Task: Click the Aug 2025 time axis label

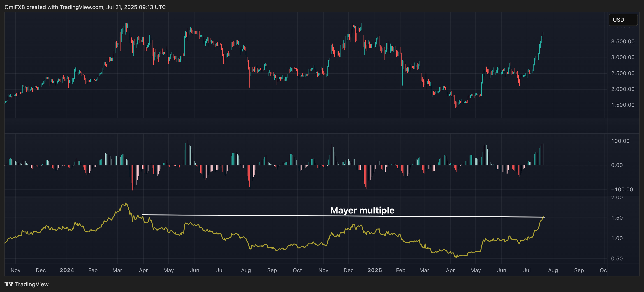Action: pyautogui.click(x=553, y=270)
